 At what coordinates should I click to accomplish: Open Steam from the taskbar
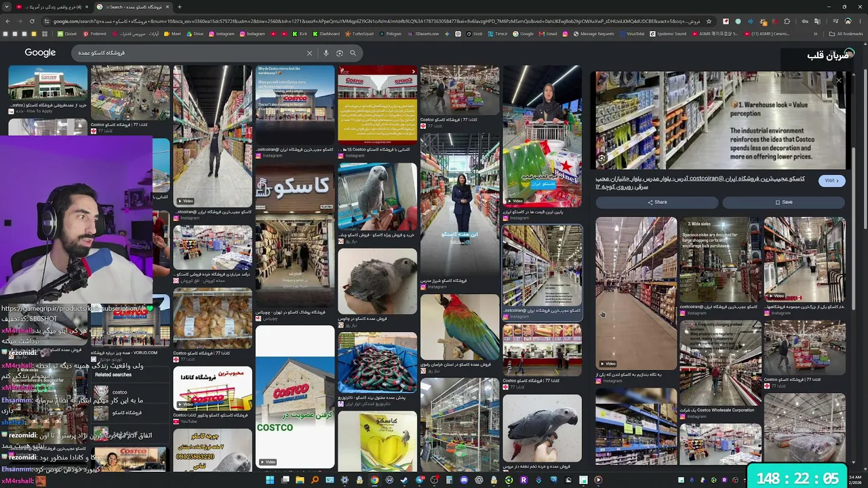tap(404, 481)
